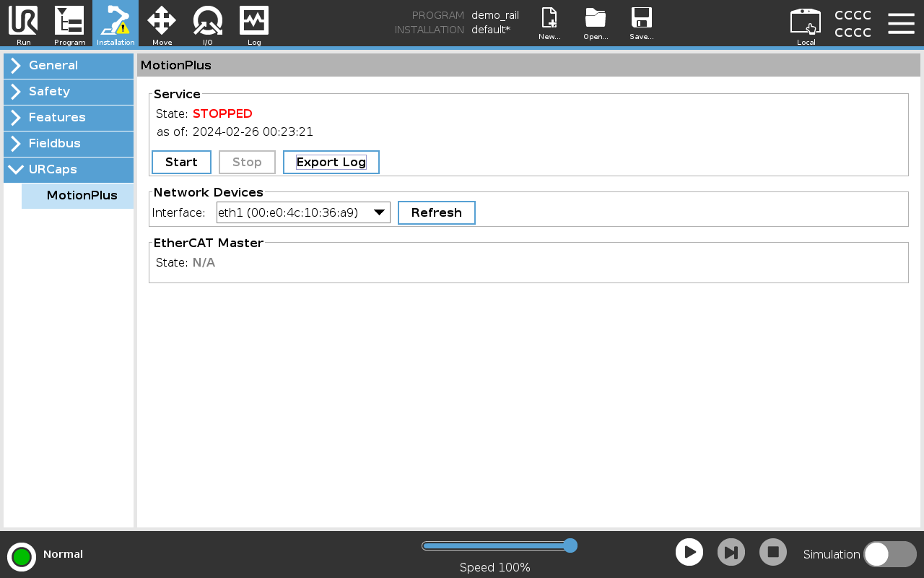
Task: Click the Export Log button
Action: (331, 163)
